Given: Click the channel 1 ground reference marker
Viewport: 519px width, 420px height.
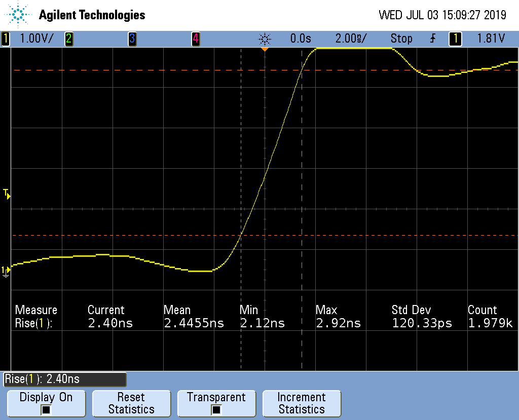Looking at the screenshot, I should [6, 271].
